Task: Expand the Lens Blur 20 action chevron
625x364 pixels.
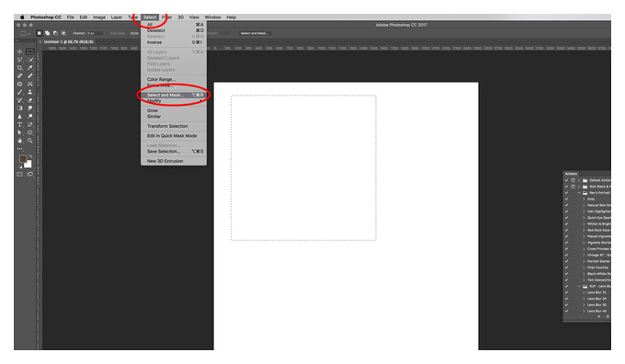Action: [584, 299]
